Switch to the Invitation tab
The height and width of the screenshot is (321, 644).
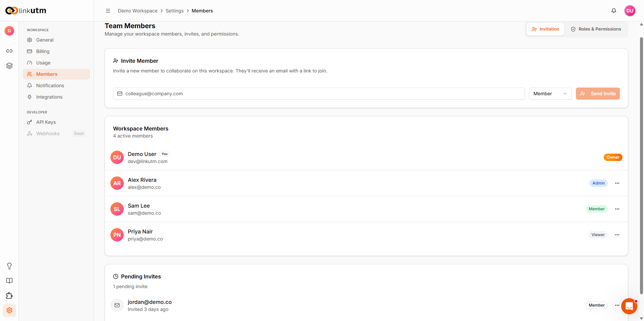click(x=545, y=29)
